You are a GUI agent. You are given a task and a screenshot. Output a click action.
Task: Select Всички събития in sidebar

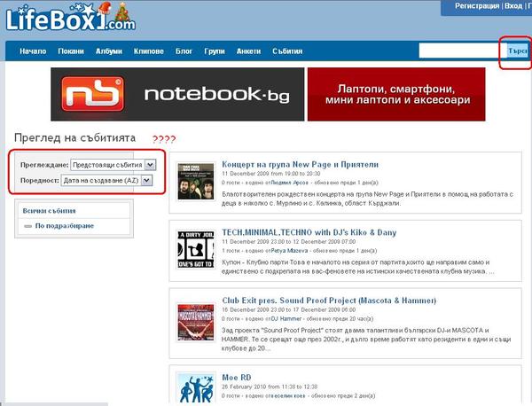pyautogui.click(x=49, y=211)
